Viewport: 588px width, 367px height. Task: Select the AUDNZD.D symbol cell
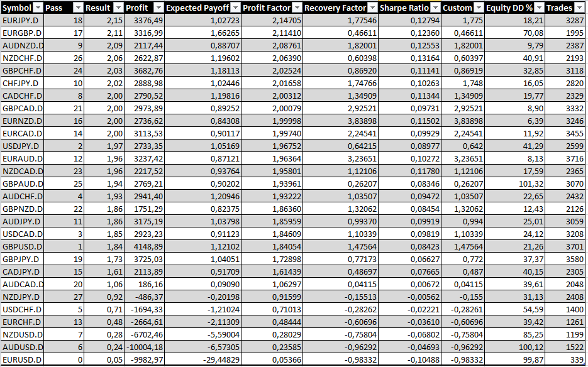[22, 46]
